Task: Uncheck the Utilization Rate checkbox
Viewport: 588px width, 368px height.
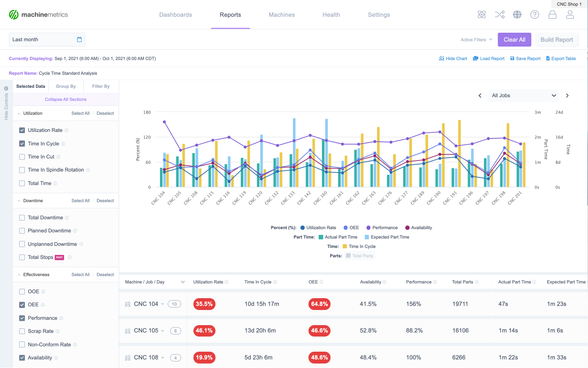Action: click(x=22, y=130)
